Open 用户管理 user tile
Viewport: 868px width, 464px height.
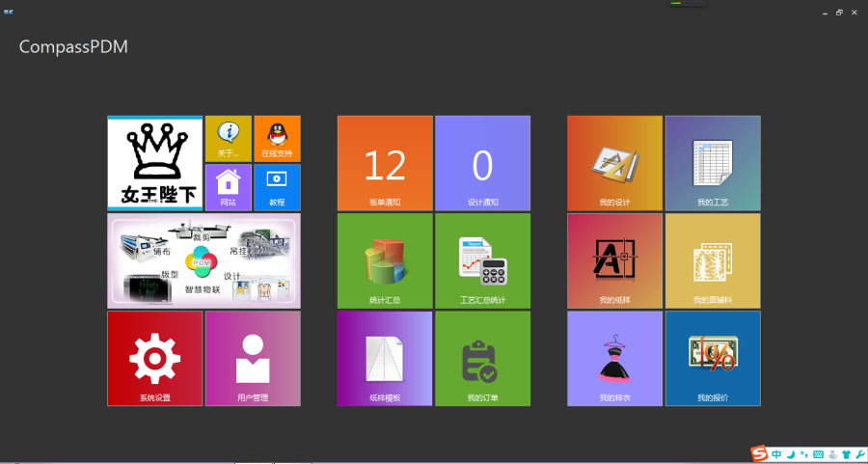click(x=253, y=358)
